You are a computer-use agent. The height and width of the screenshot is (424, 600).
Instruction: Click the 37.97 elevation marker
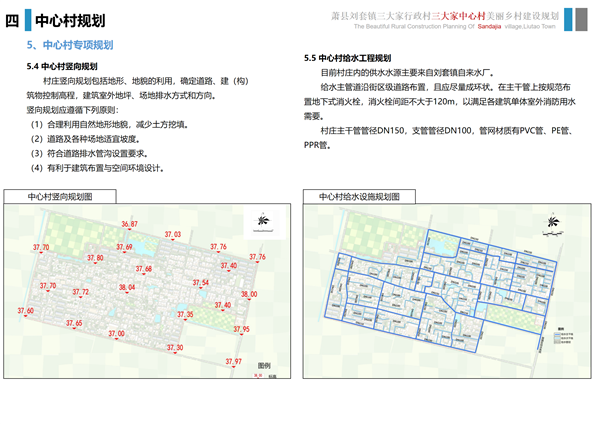(x=234, y=361)
